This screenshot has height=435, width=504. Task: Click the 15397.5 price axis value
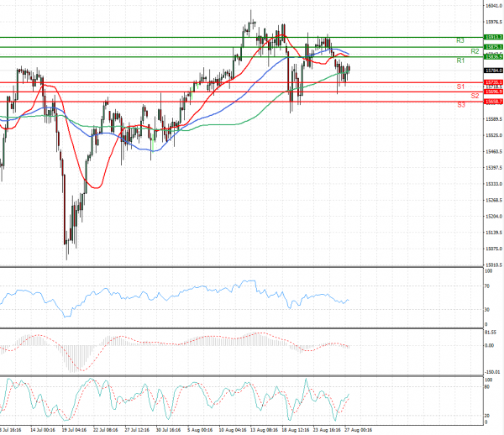point(494,168)
